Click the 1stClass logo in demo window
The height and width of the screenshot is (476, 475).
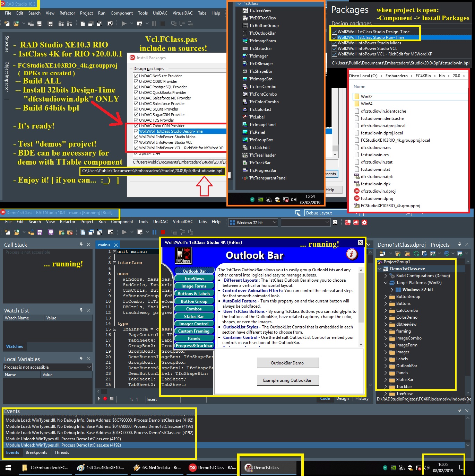pos(183,256)
